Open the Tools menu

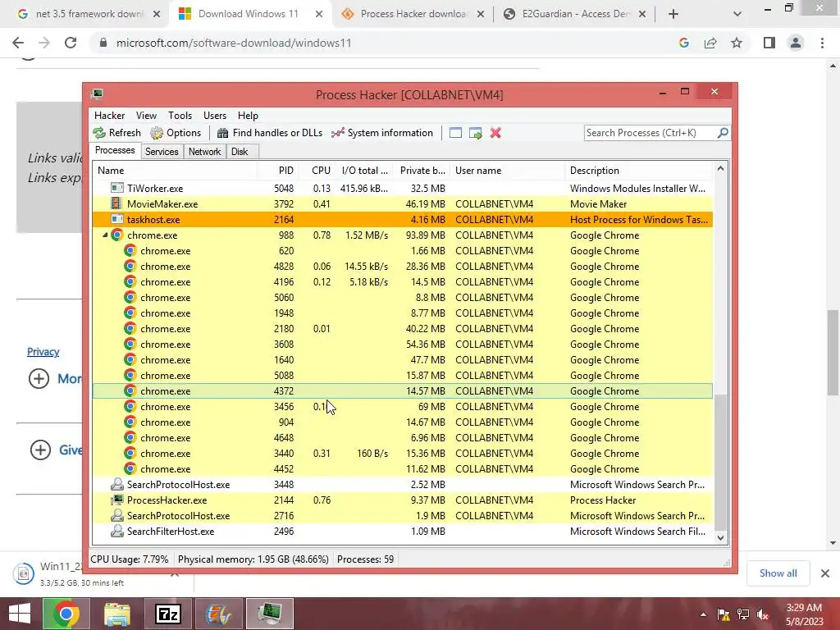[180, 116]
